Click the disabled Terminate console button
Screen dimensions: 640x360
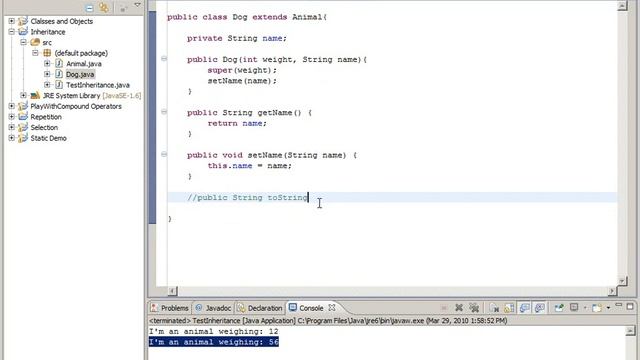[x=444, y=308]
